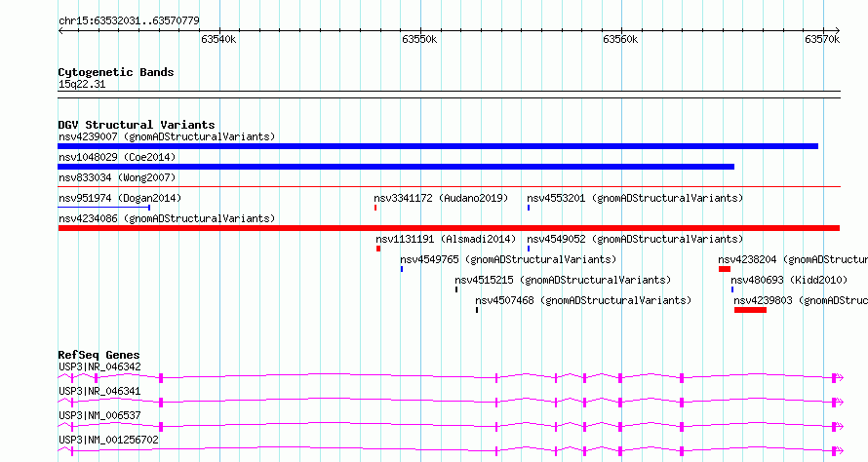Viewport: 868px width, 462px height.
Task: Click the nsv4507468 label text
Action: click(583, 300)
